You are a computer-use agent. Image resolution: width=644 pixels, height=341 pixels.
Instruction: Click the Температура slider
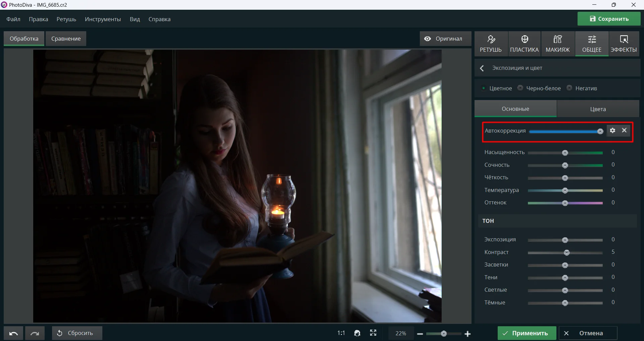tap(565, 191)
